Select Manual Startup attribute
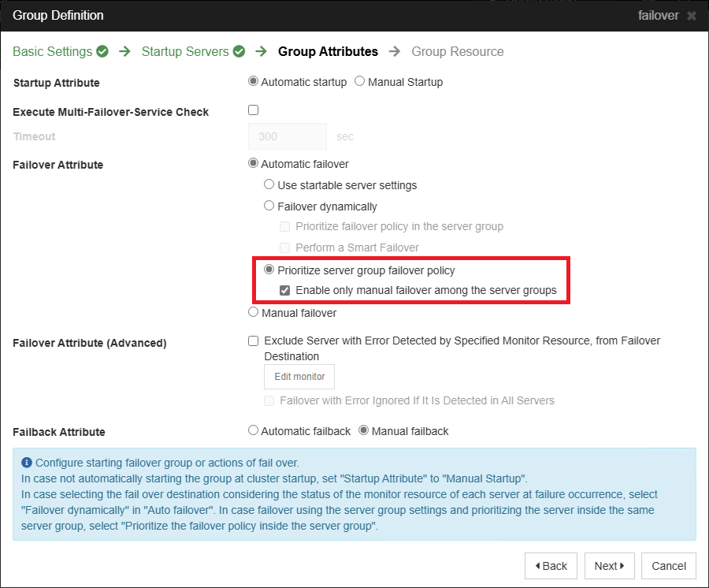This screenshot has height=588, width=709. coord(359,81)
